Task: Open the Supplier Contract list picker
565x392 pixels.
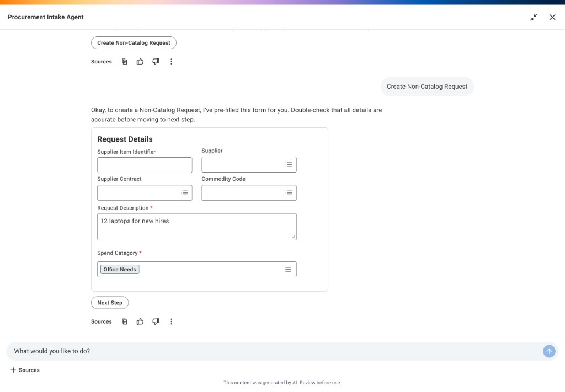Action: [184, 193]
